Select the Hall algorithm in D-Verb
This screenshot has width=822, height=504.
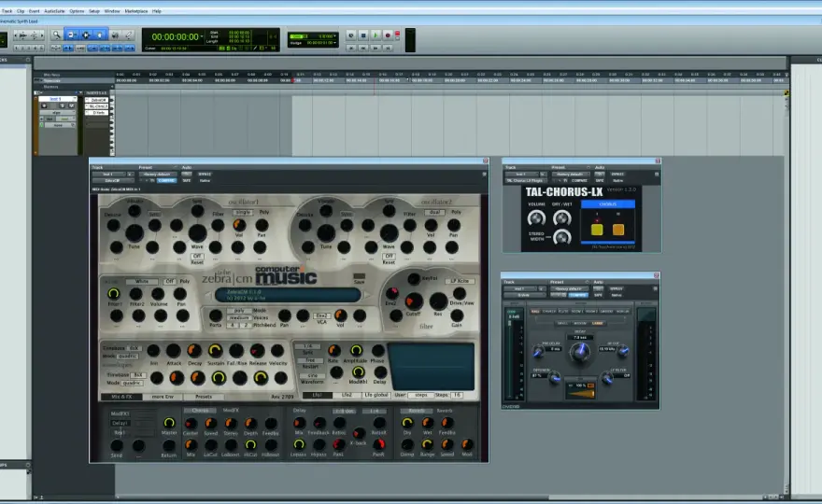534,311
